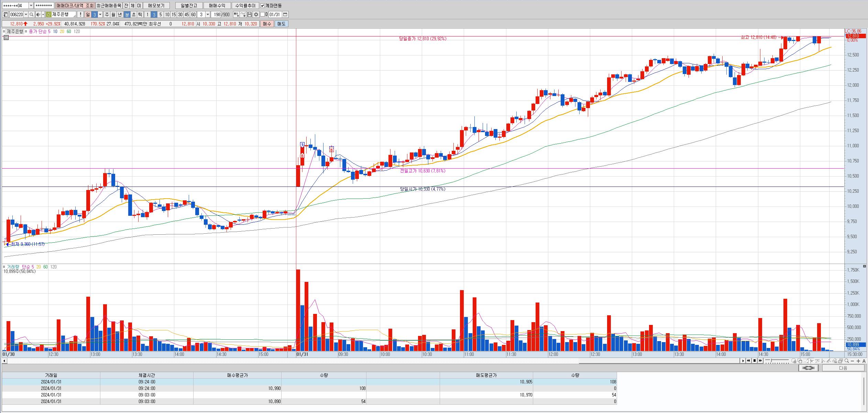Toggle the 분 minute chart button
Screen dimensions: 868x413
pos(127,14)
